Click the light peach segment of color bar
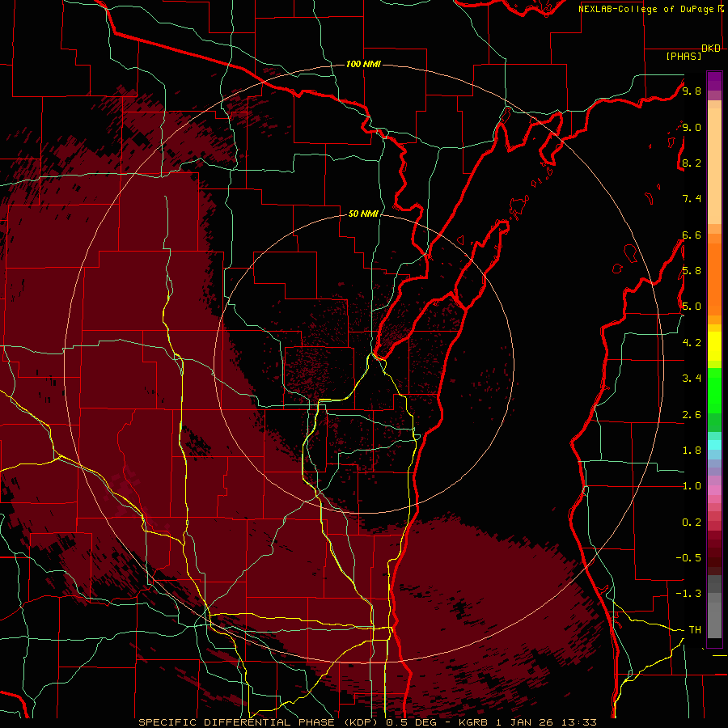 coord(714,166)
